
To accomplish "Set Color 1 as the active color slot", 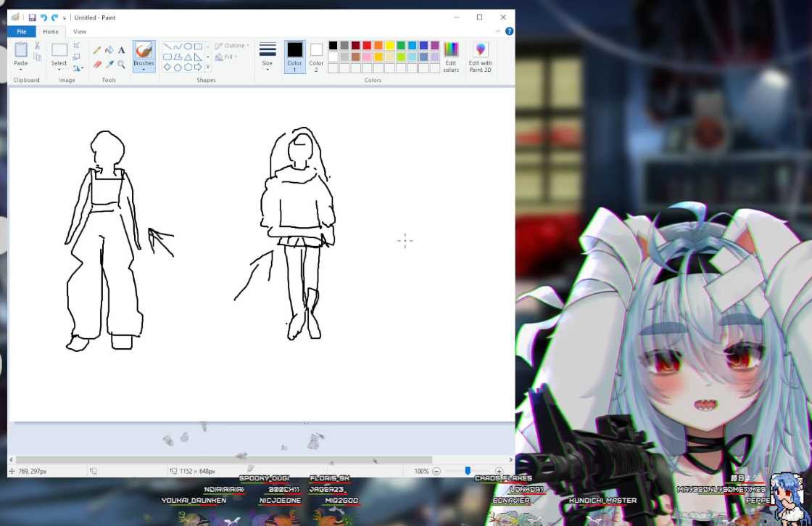I will coord(294,57).
